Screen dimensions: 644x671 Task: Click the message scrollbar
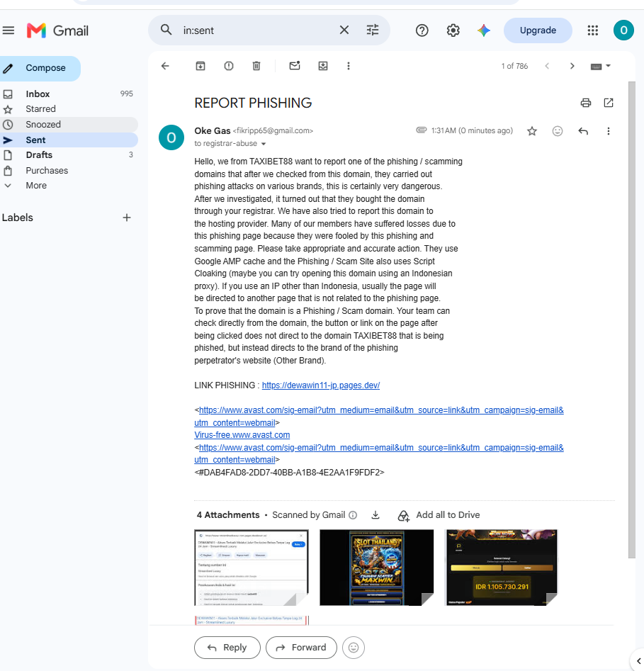631,319
